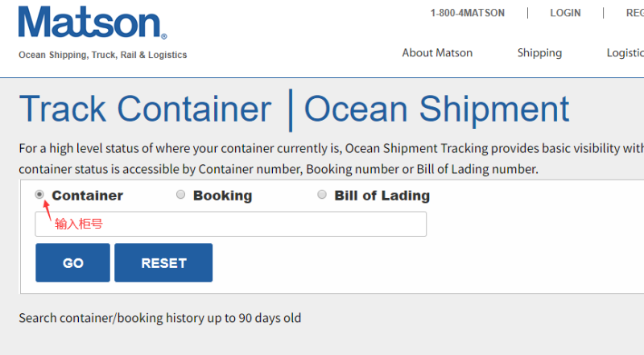Open the Logistics menu
This screenshot has width=644, height=355.
[x=625, y=53]
